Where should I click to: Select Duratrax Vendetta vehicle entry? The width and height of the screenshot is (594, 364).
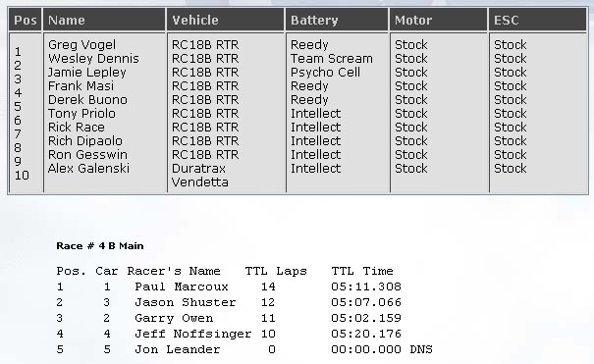click(199, 176)
